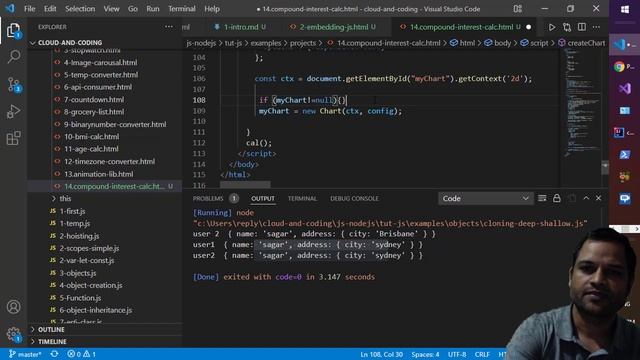Open PowerShell taskbar icon

[624, 155]
